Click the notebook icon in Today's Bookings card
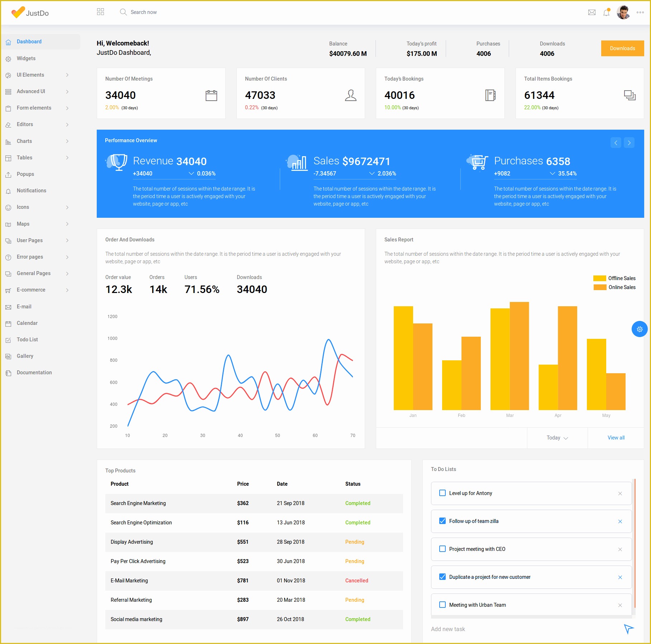 pos(490,95)
